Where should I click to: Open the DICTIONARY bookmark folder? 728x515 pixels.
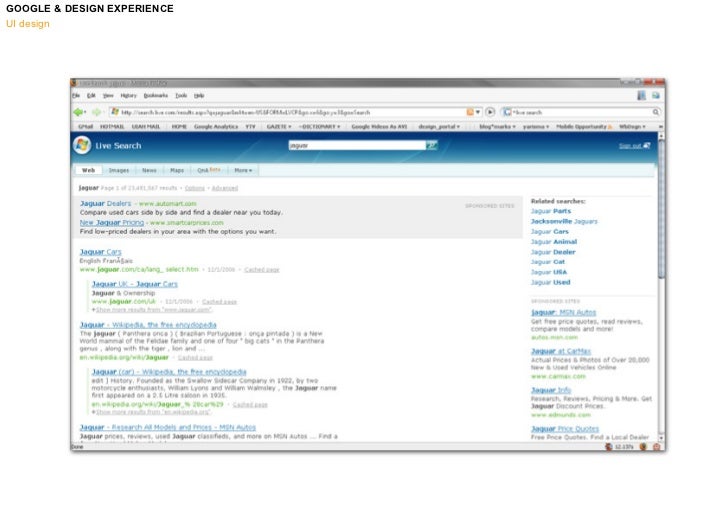coord(319,126)
